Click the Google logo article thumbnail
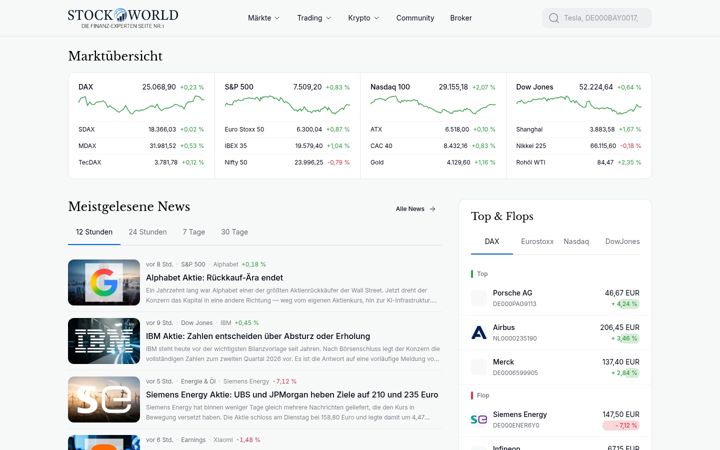720x450 pixels. pyautogui.click(x=104, y=282)
